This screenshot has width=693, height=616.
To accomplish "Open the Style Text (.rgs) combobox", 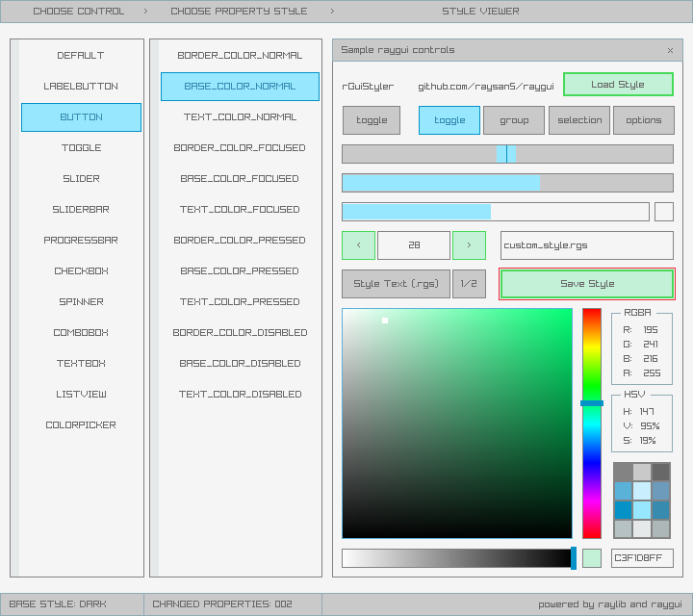I will (x=396, y=284).
